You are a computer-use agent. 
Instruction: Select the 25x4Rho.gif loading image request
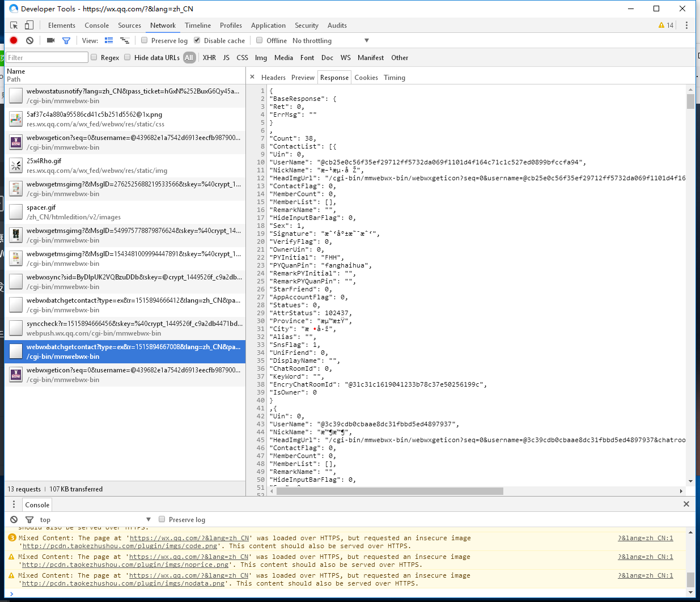click(x=125, y=166)
